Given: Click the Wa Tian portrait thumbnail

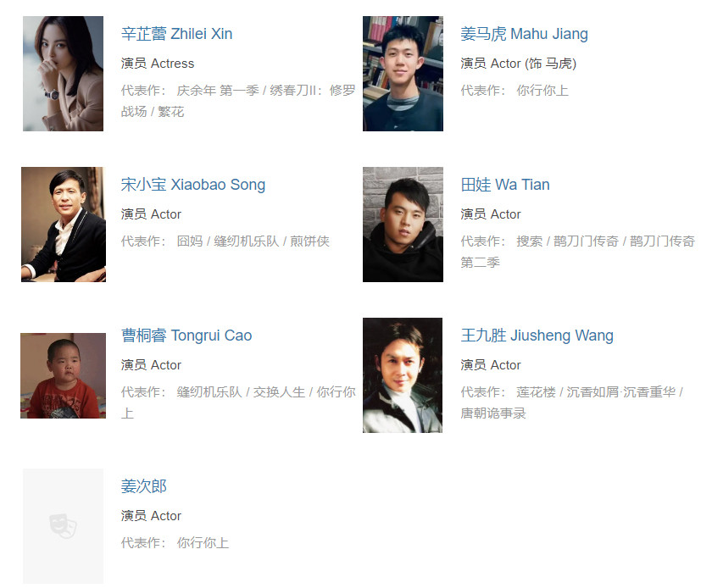Looking at the screenshot, I should pyautogui.click(x=403, y=225).
